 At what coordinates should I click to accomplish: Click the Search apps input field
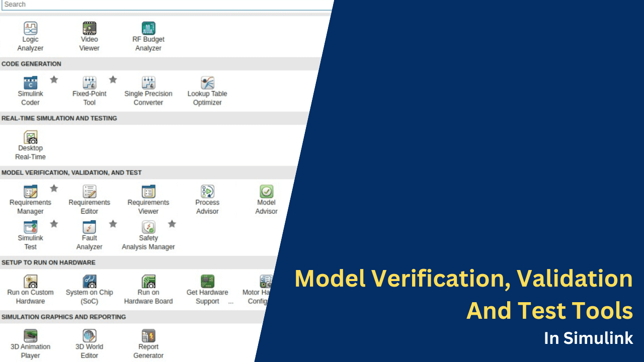click(x=168, y=5)
